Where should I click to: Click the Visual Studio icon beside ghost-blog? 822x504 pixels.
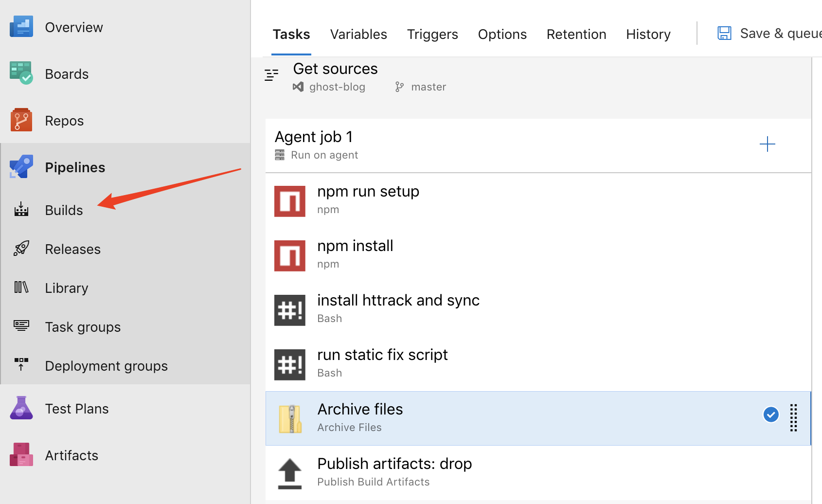[298, 87]
